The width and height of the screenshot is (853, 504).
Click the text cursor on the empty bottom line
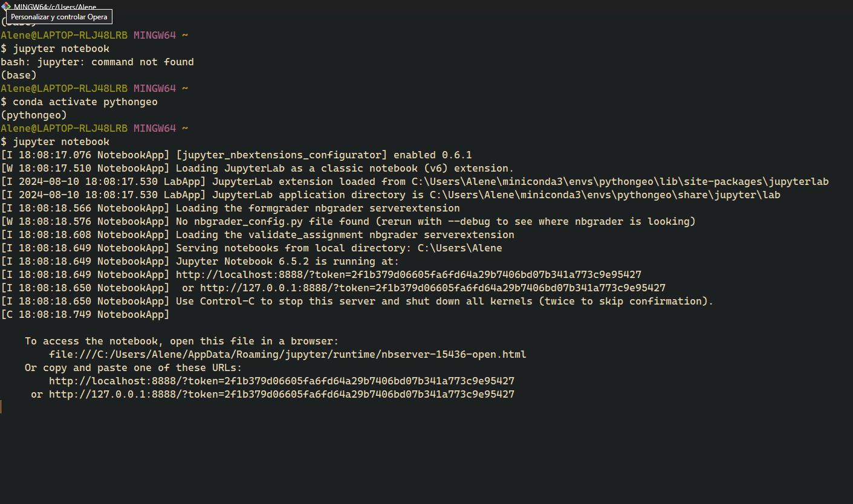coord(1,407)
